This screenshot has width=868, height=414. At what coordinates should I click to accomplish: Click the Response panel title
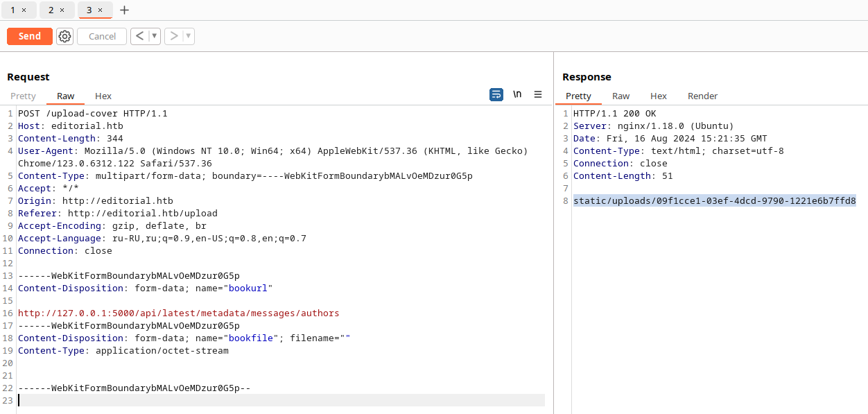pyautogui.click(x=587, y=76)
